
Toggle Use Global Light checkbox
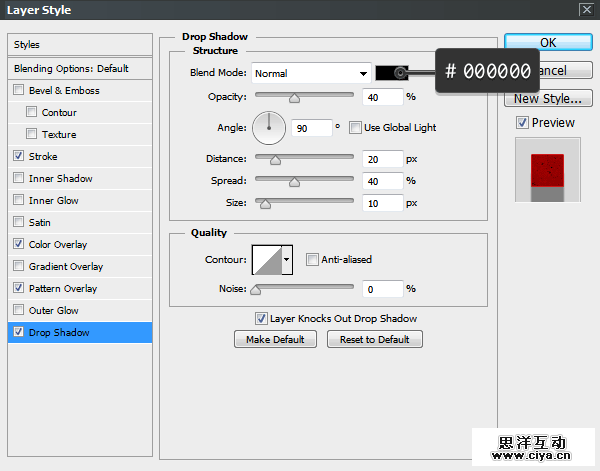[355, 128]
